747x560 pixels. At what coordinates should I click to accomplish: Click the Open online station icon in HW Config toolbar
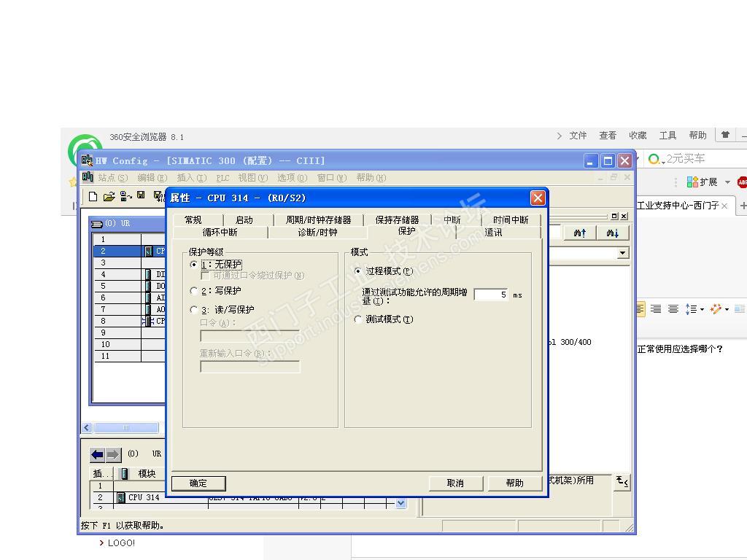(125, 196)
